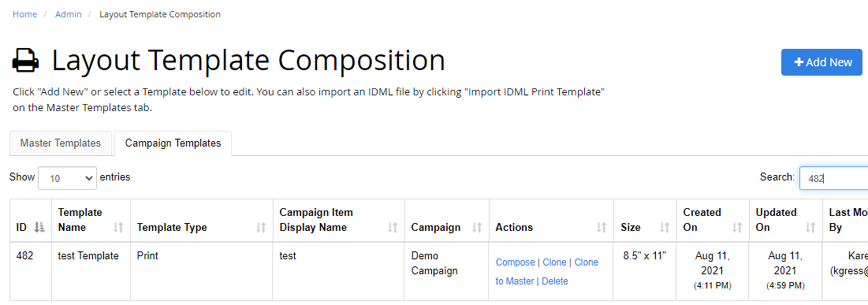This screenshot has height=305, width=868.
Task: Open Compose link for template 482
Action: 515,262
